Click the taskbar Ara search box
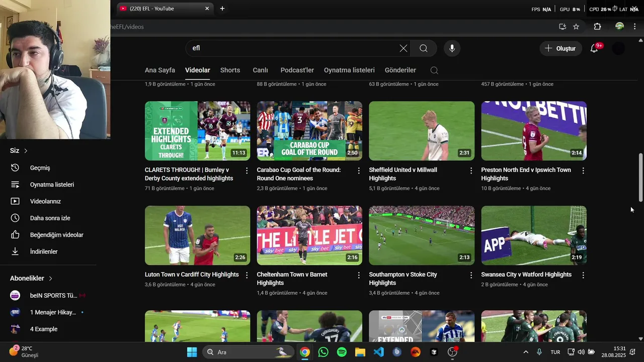The width and height of the screenshot is (644, 362). click(x=249, y=352)
